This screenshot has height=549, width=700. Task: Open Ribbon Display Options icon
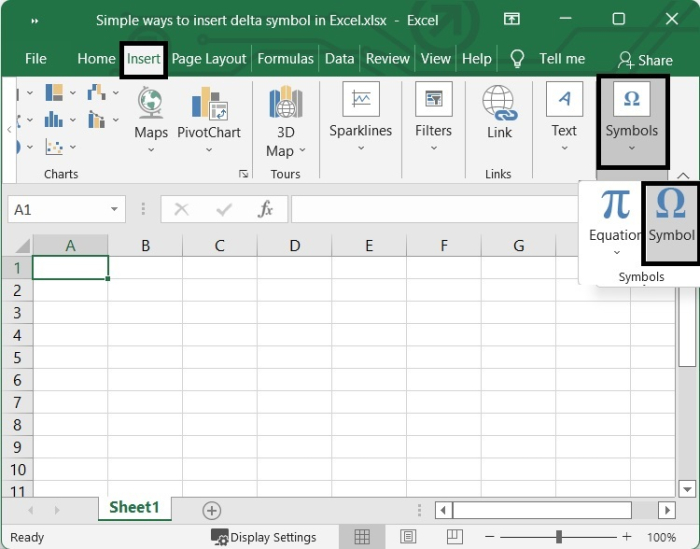pos(512,19)
